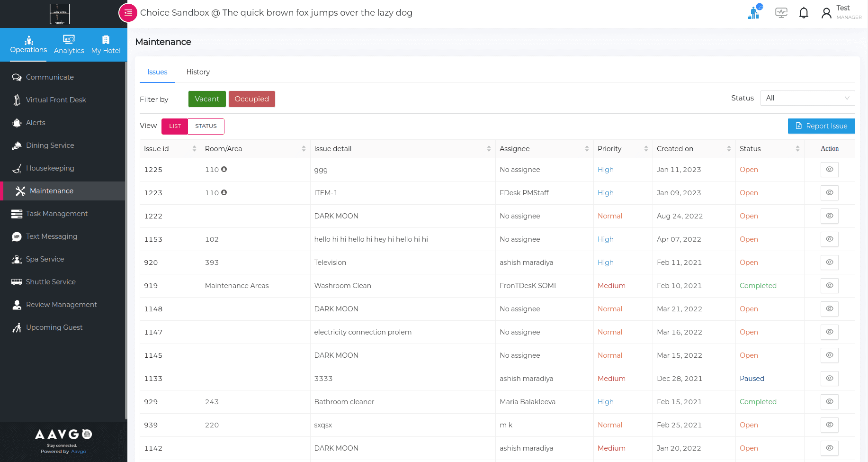Open the notifications bell icon
Image resolution: width=868 pixels, height=462 pixels.
pyautogui.click(x=804, y=13)
